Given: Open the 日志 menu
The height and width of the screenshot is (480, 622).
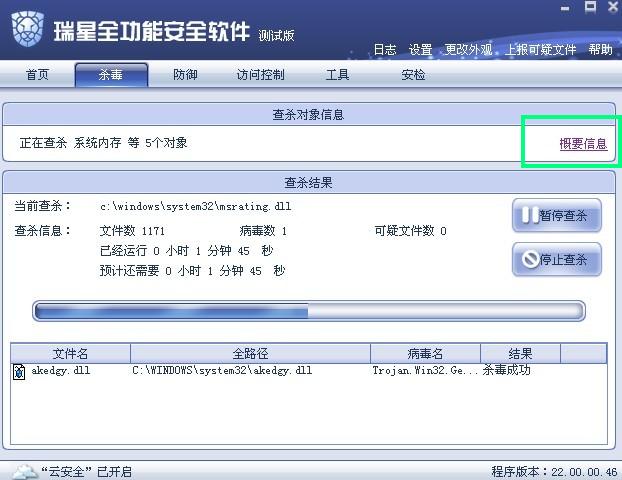Looking at the screenshot, I should pyautogui.click(x=385, y=50).
